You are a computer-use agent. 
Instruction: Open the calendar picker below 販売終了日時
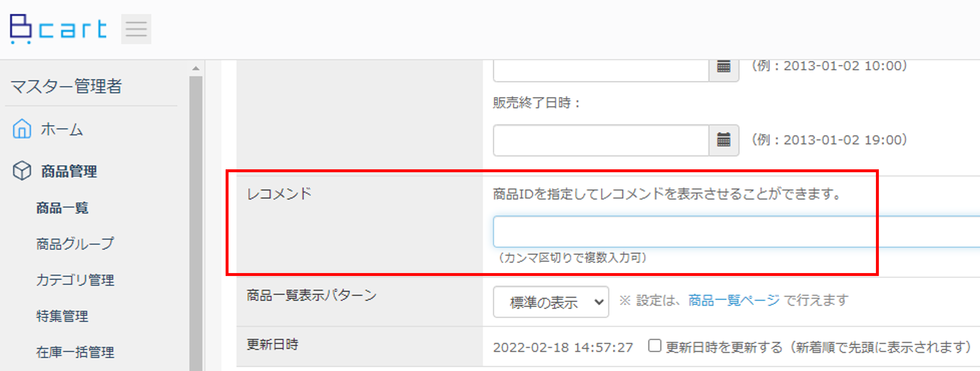(x=724, y=140)
